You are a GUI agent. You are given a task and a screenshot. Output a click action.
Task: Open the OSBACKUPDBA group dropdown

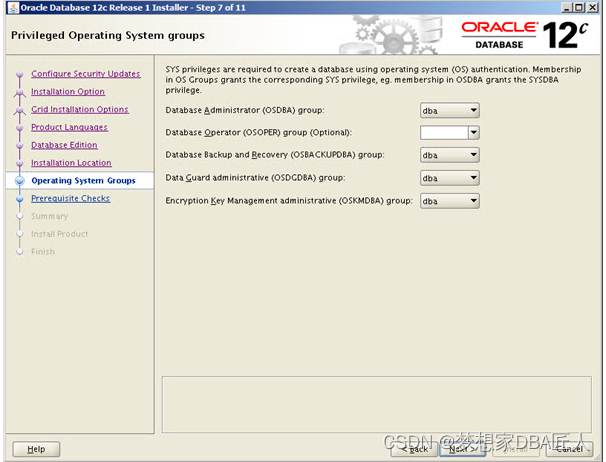(x=449, y=155)
